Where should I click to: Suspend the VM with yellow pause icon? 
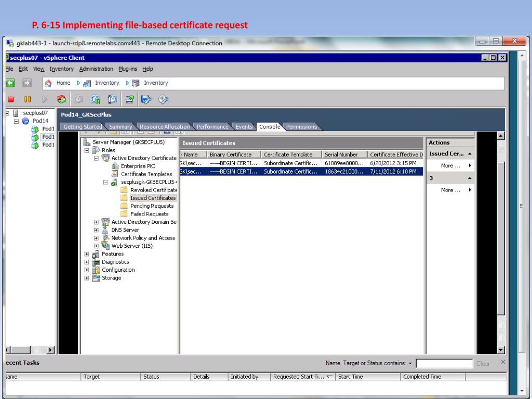[28, 99]
